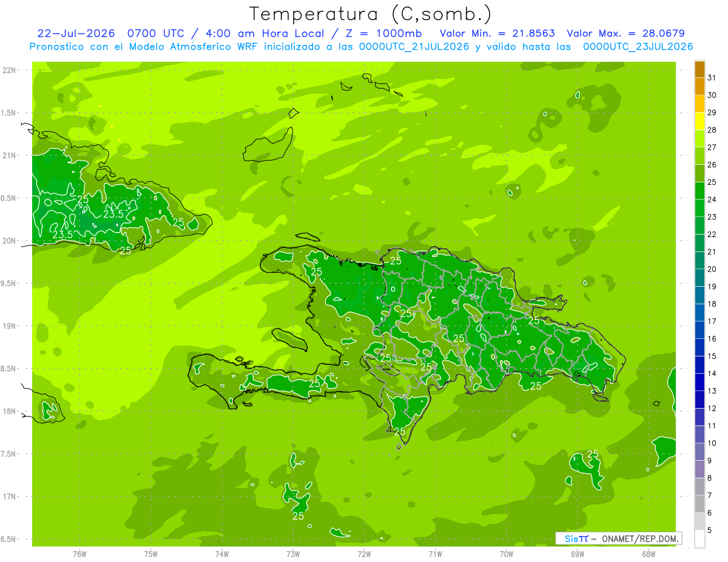
Task: Click the '29' label on the colorbar
Action: tap(712, 113)
